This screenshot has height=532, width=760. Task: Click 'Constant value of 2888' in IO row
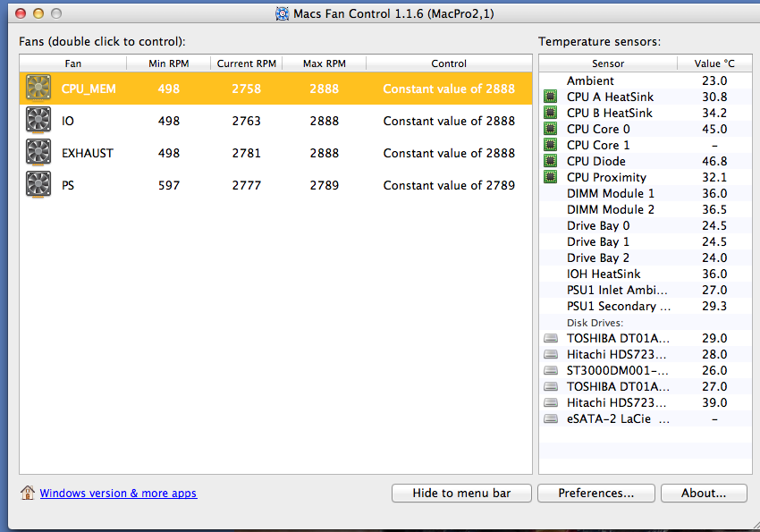click(449, 121)
